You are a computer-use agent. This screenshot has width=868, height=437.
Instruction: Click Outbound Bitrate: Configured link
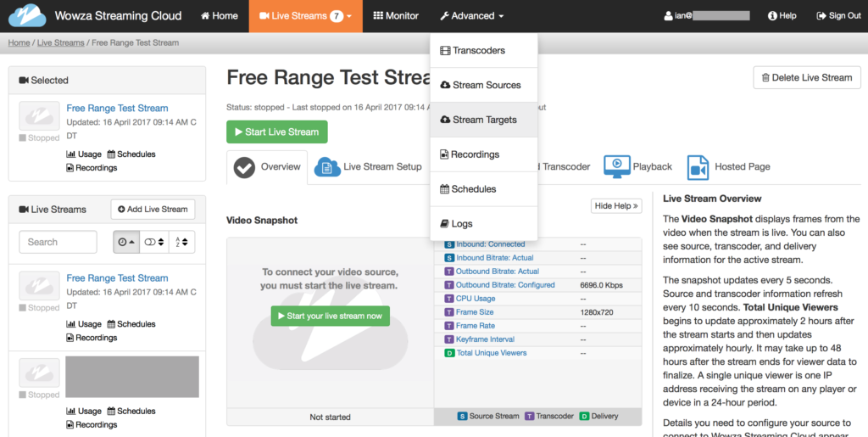[x=505, y=285]
